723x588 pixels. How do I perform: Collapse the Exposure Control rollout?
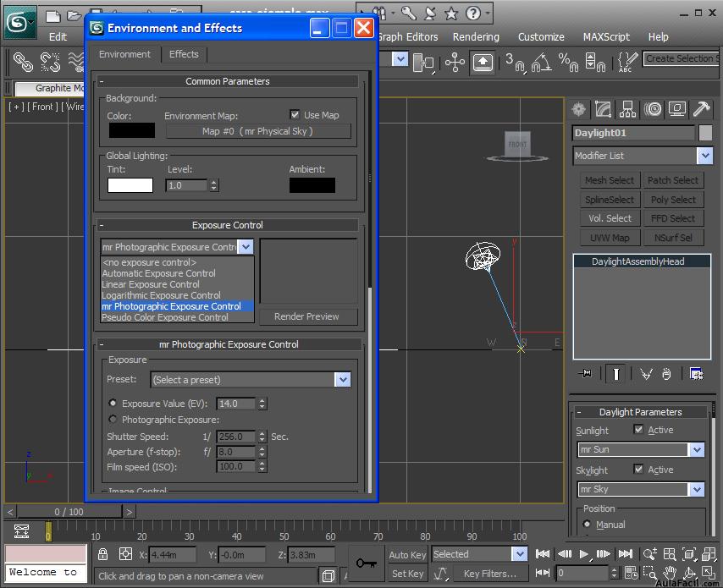pyautogui.click(x=227, y=225)
